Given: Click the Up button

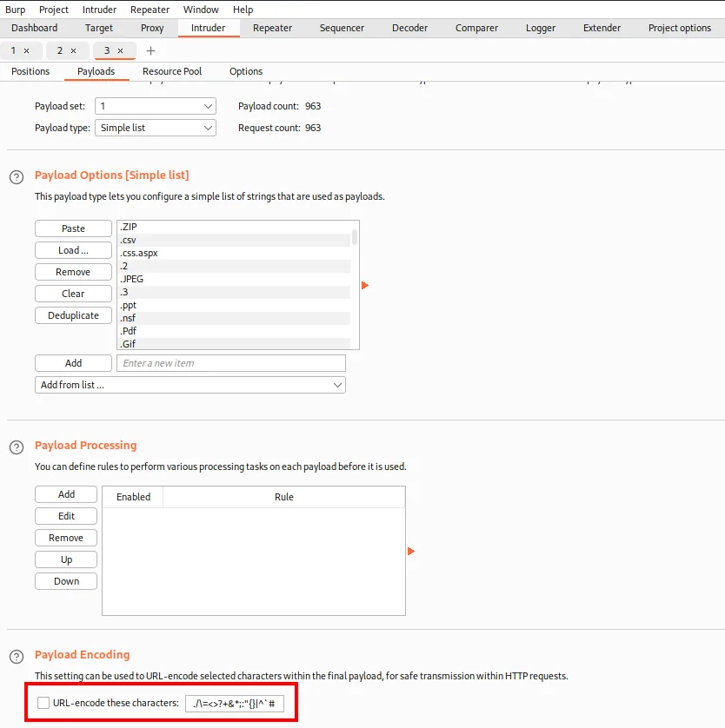Looking at the screenshot, I should click(66, 559).
